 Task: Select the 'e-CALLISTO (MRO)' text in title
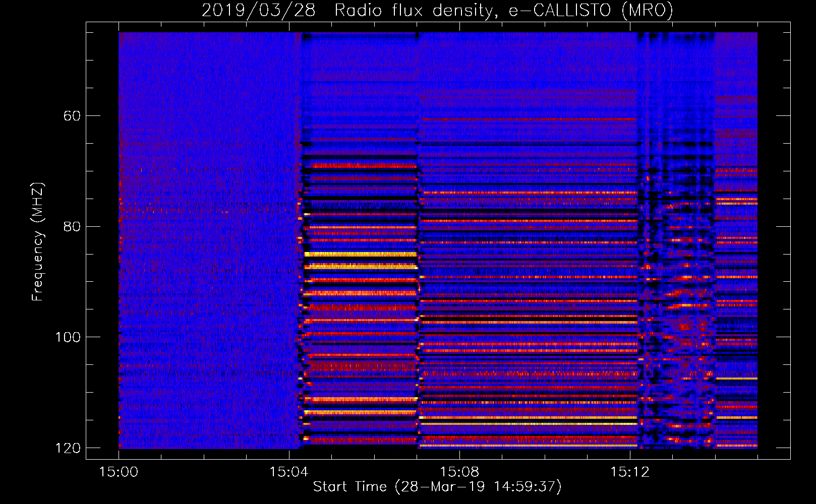(x=591, y=10)
